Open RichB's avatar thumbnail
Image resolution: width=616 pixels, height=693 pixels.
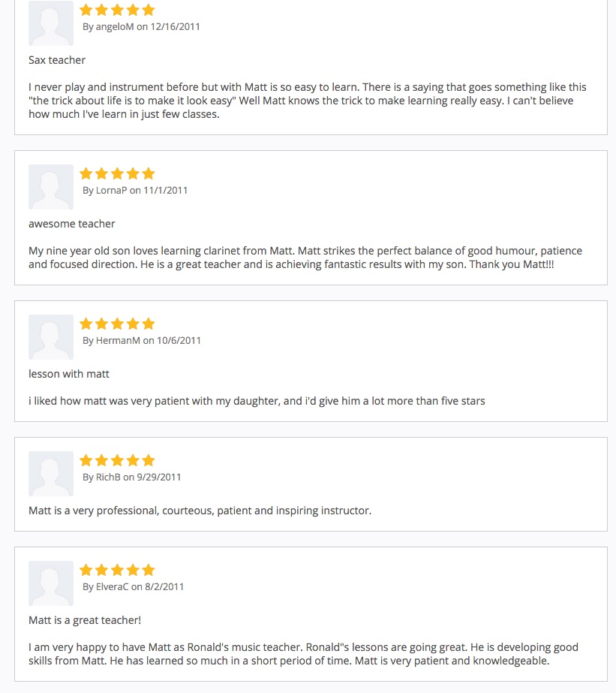[x=51, y=474]
